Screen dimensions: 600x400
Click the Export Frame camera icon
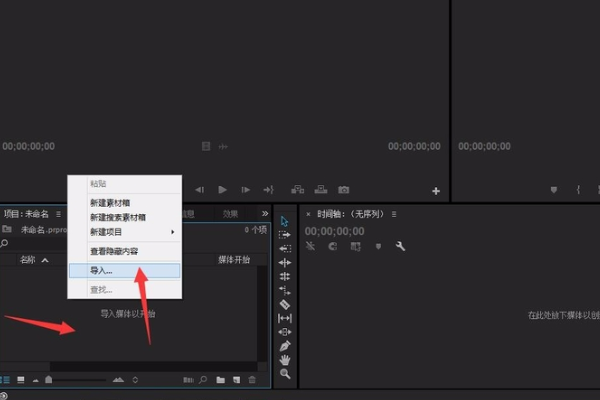point(343,190)
